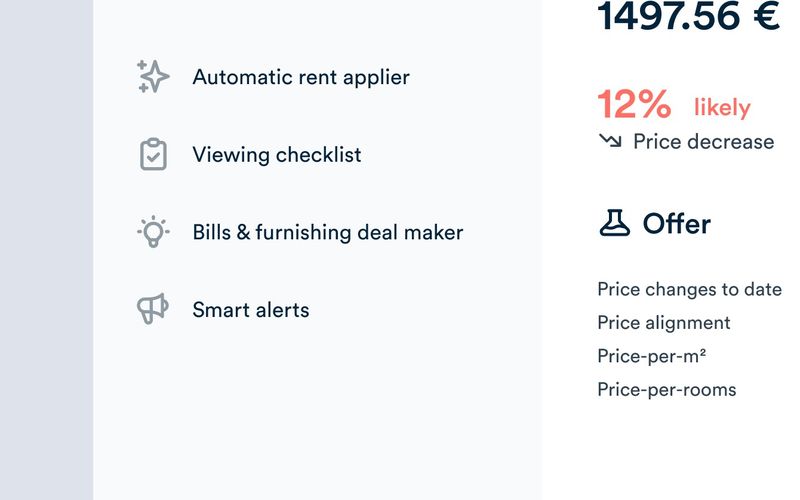
Task: Click the 1497.56 € price value
Action: (x=688, y=17)
